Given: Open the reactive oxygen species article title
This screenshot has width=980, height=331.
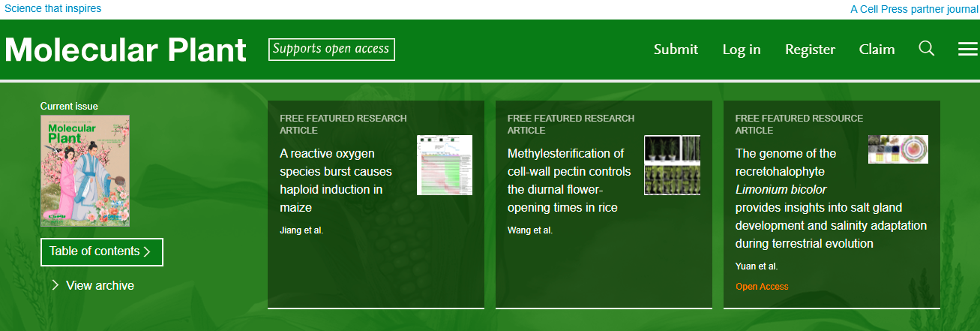Looking at the screenshot, I should 335,180.
